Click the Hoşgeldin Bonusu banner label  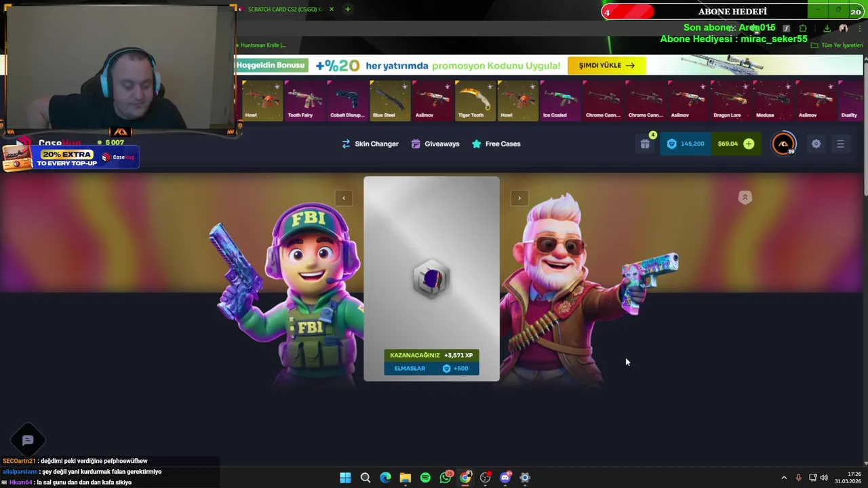coord(271,65)
